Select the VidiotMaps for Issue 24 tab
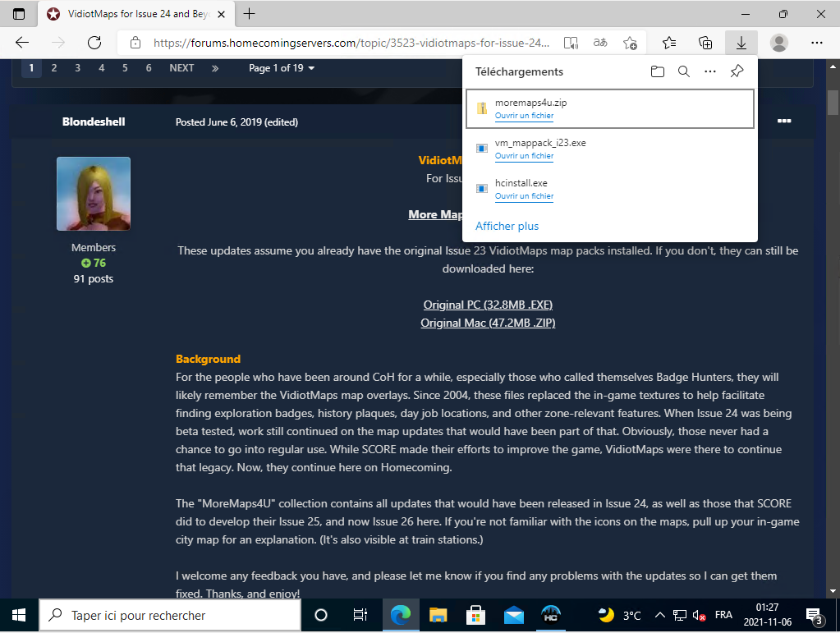840x633 pixels. tap(135, 14)
